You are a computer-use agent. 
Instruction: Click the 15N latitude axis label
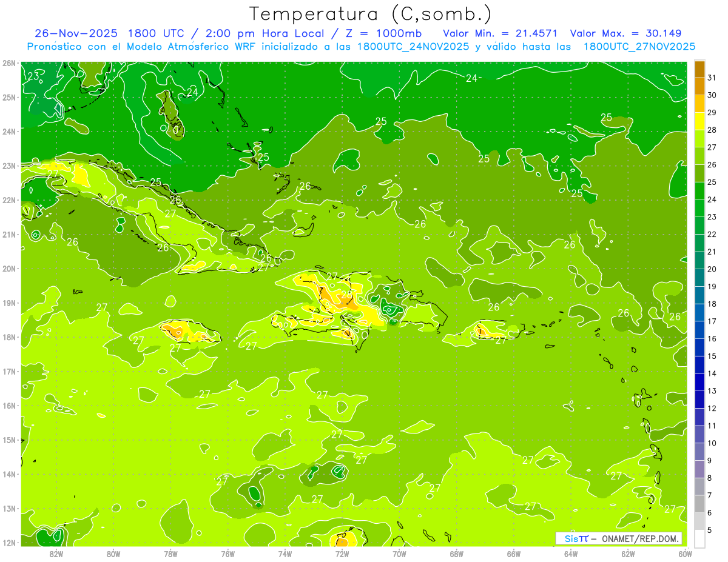pyautogui.click(x=8, y=440)
